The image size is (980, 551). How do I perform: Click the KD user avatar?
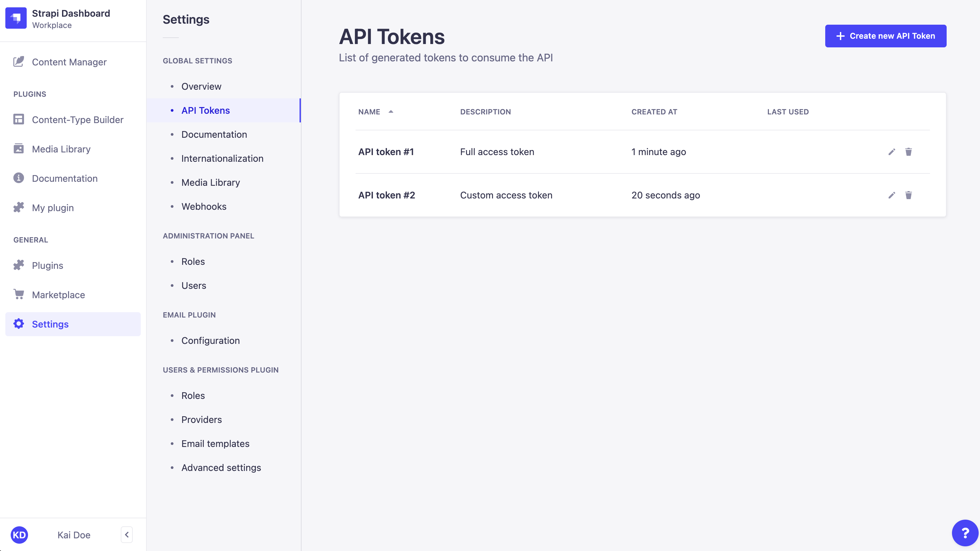(20, 535)
